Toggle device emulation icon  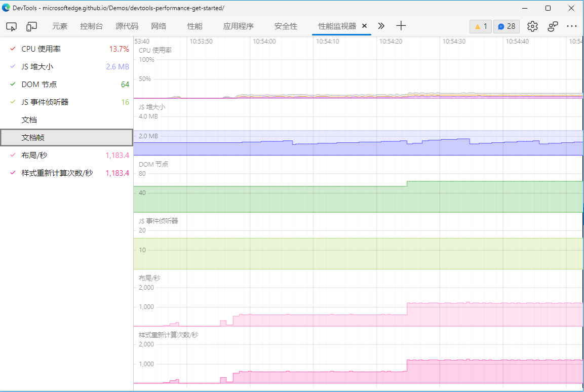point(32,26)
